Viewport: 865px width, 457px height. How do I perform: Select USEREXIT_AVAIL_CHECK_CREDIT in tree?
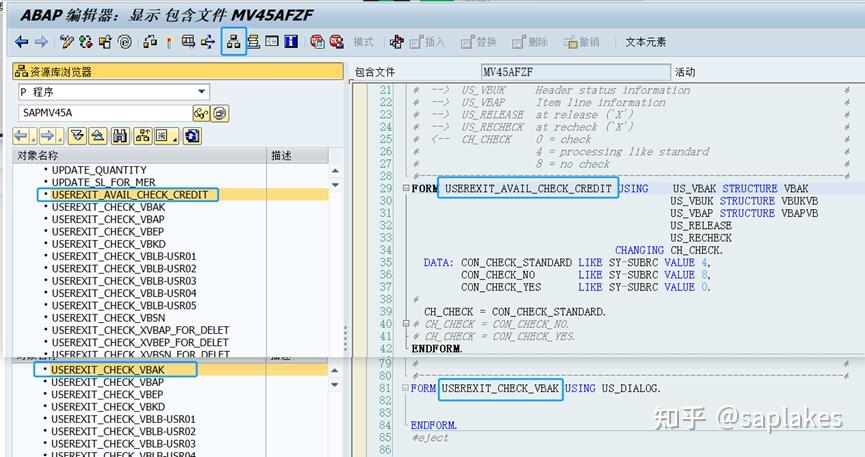(x=130, y=195)
